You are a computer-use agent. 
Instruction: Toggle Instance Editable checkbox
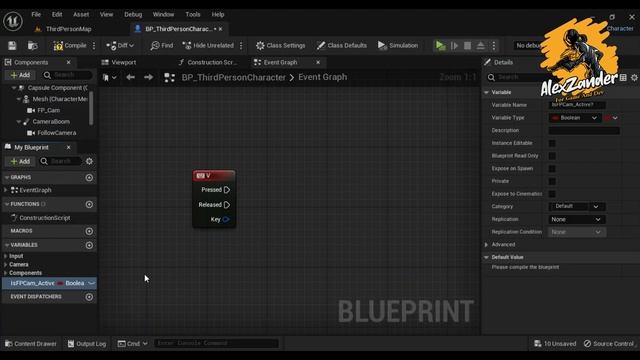[x=552, y=143]
